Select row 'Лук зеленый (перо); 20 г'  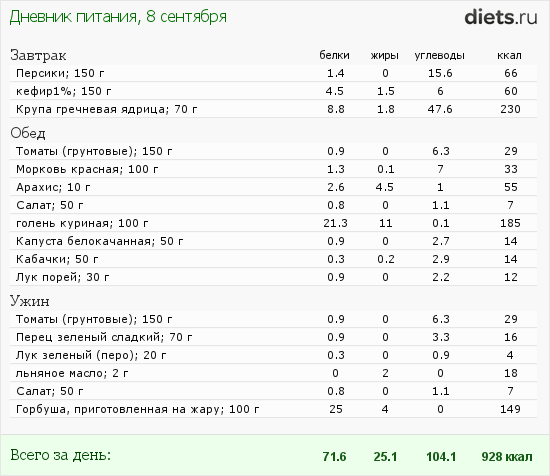274,355
